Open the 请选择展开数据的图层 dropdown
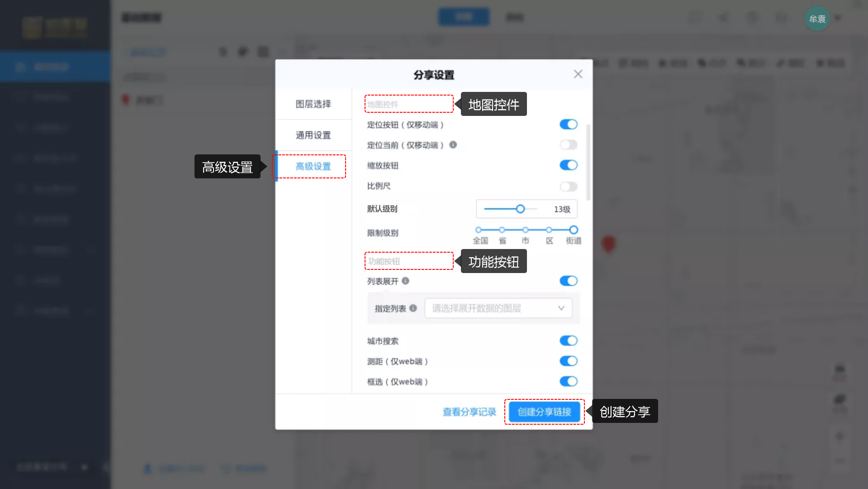 point(498,308)
